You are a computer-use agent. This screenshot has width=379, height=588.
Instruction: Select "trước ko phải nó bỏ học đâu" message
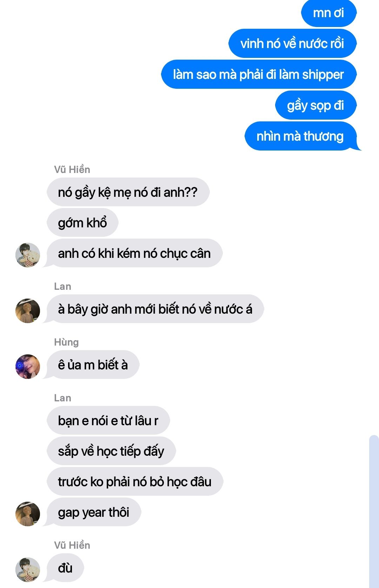(x=135, y=481)
